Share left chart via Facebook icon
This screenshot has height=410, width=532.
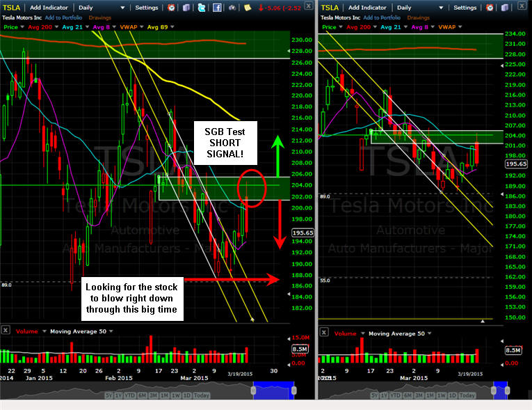(217, 8)
